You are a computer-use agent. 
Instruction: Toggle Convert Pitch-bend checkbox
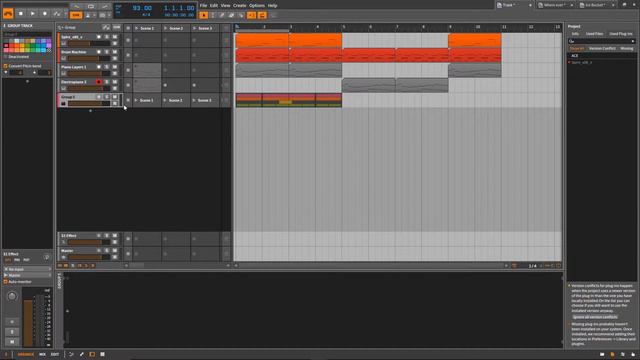[x=6, y=66]
